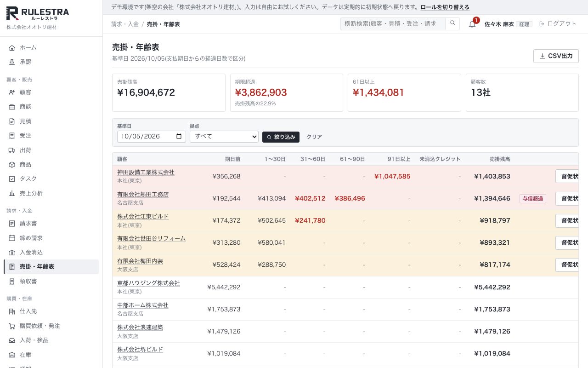588x368 pixels.
Task: Click the 購買依頼・発注 cart icon
Action: [12, 326]
